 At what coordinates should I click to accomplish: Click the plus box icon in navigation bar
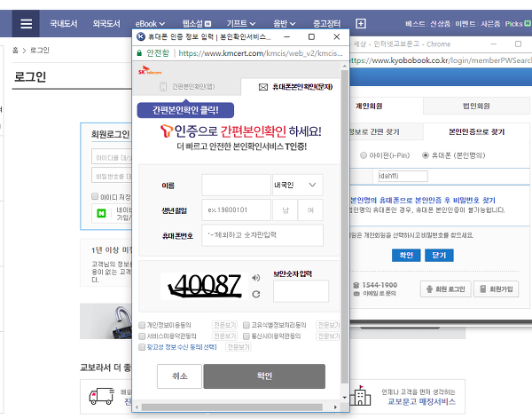(361, 23)
